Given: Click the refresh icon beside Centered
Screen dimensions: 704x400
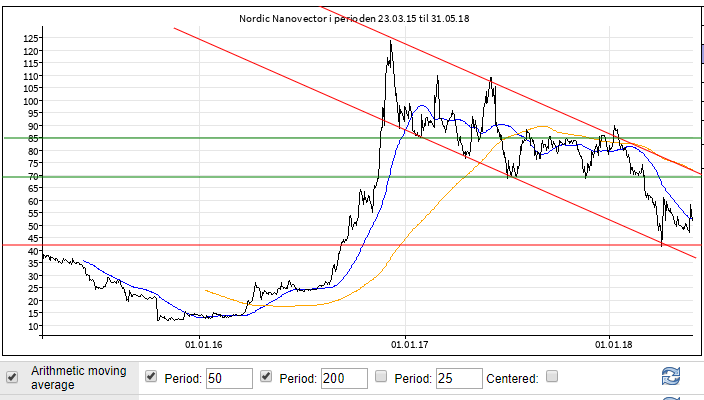Looking at the screenshot, I should click(671, 376).
